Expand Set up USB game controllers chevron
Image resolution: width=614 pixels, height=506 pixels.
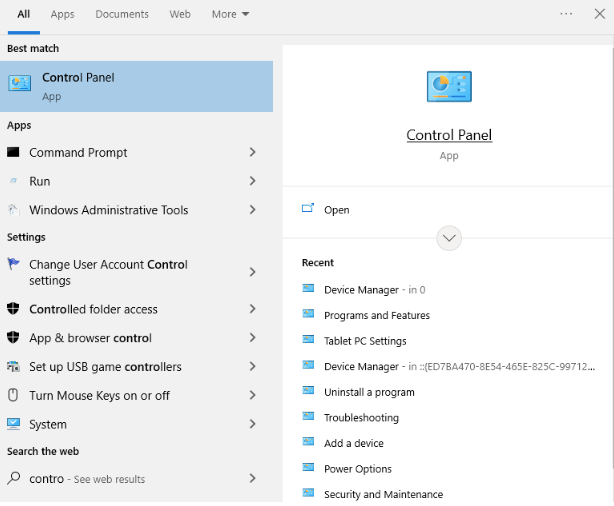click(253, 366)
